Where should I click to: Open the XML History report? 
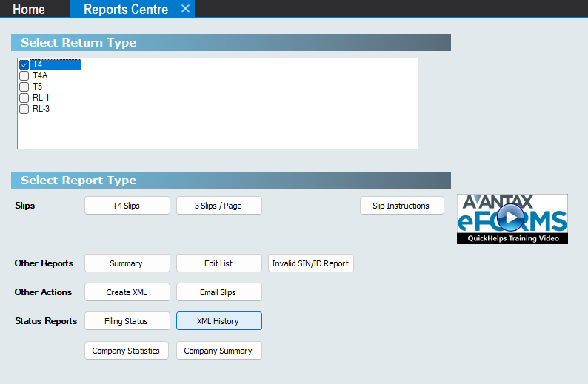pos(218,321)
